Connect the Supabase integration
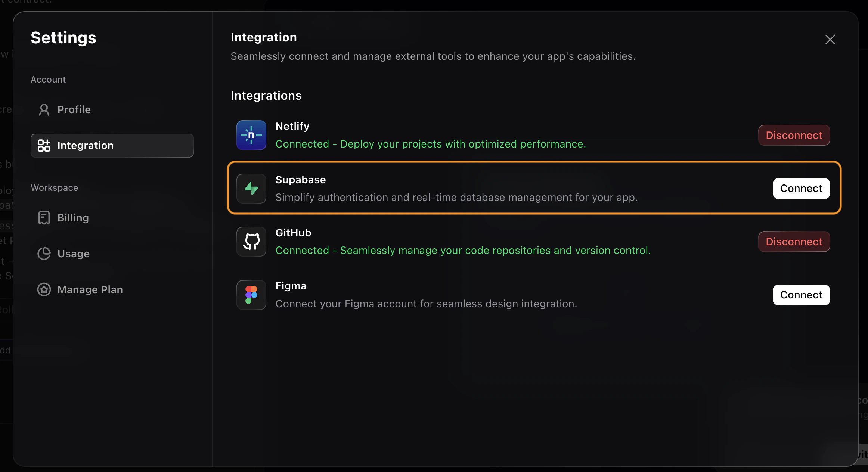This screenshot has height=472, width=868. pos(801,189)
